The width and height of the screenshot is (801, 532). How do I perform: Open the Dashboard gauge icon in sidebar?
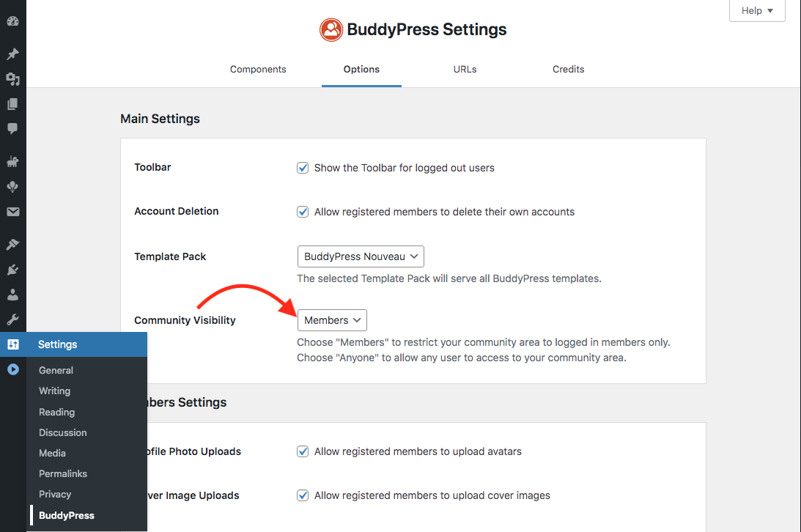12,21
